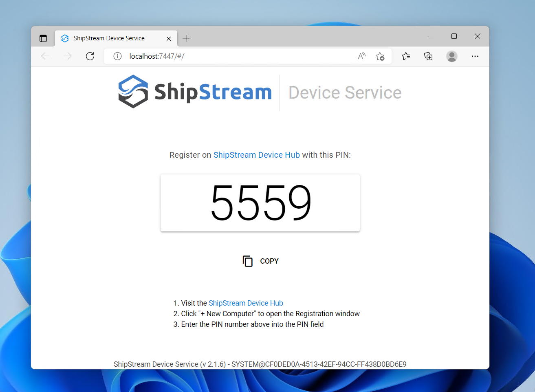Open ShipStream Device Hub link in step 1
This screenshot has height=392, width=535.
[246, 303]
